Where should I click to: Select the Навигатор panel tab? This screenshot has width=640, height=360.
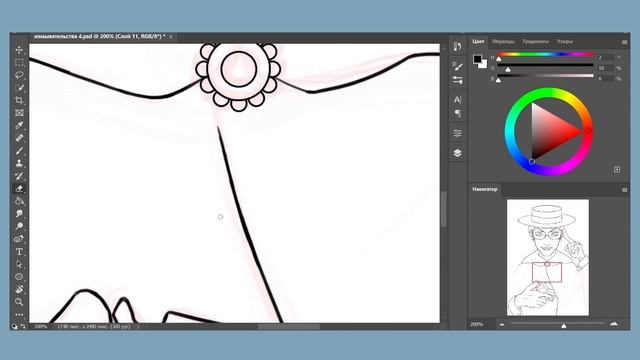[484, 189]
